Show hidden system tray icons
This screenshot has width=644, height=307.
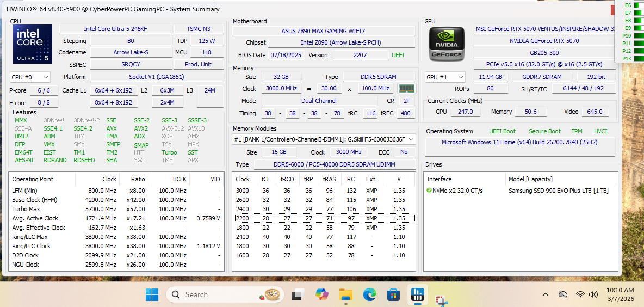(x=546, y=294)
